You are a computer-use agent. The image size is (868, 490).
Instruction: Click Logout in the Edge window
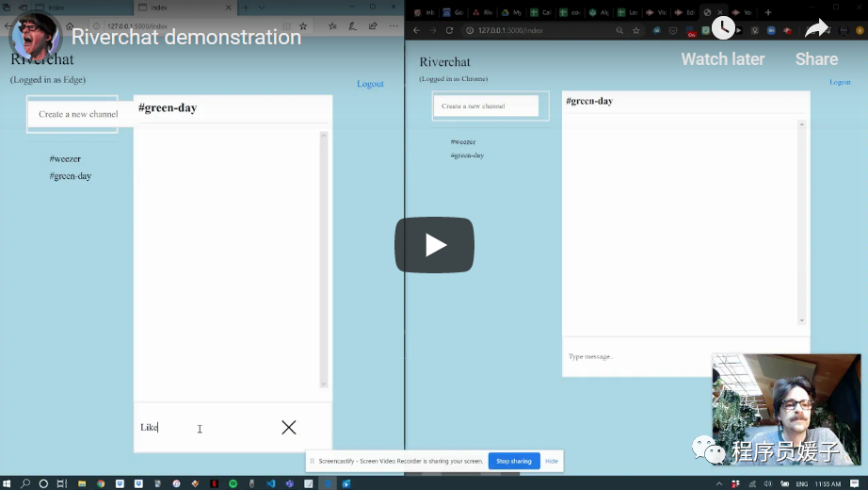pos(370,84)
